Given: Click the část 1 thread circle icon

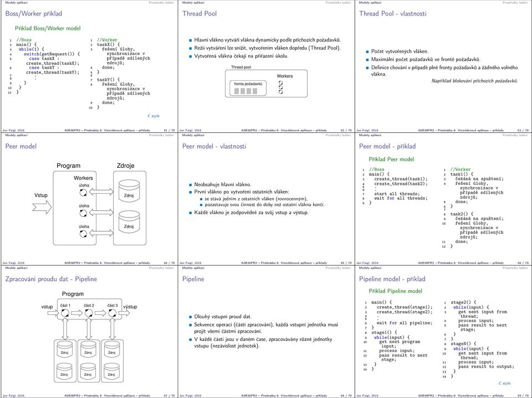Looking at the screenshot, I should click(x=65, y=313).
